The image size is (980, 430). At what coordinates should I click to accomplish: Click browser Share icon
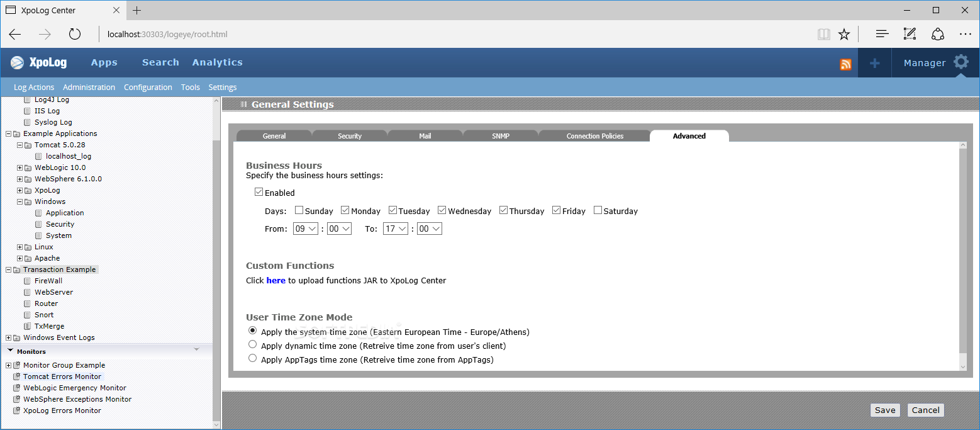(938, 34)
